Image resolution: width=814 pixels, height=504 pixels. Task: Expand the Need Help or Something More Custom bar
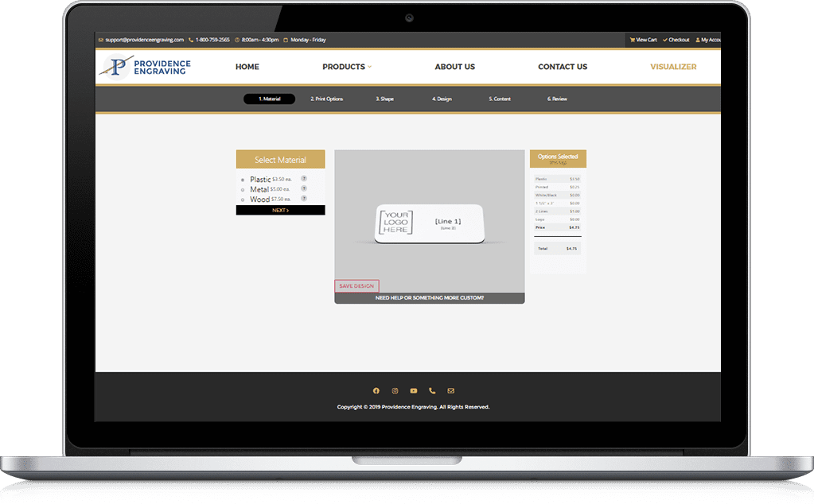[429, 298]
